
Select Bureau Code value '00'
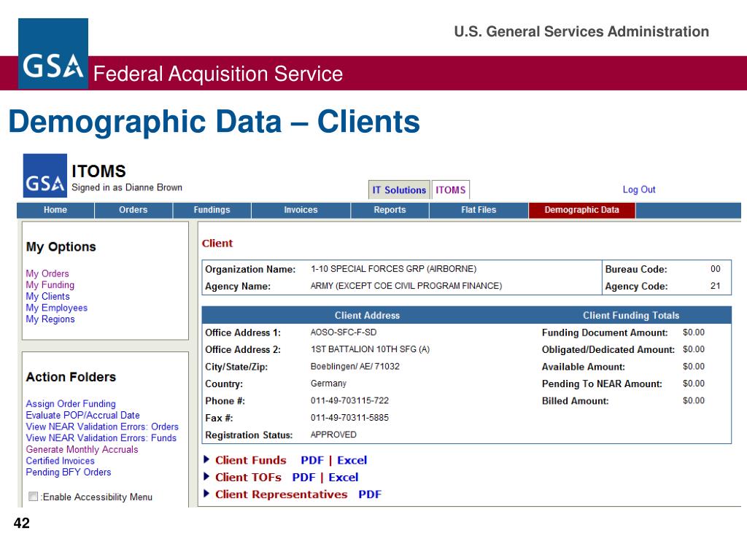click(716, 269)
